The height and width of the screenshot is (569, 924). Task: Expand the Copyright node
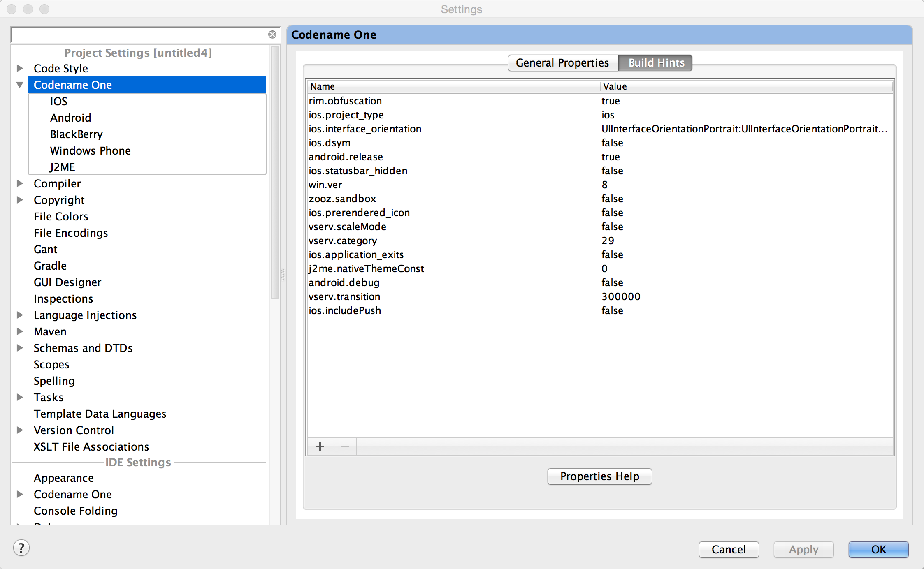19,200
